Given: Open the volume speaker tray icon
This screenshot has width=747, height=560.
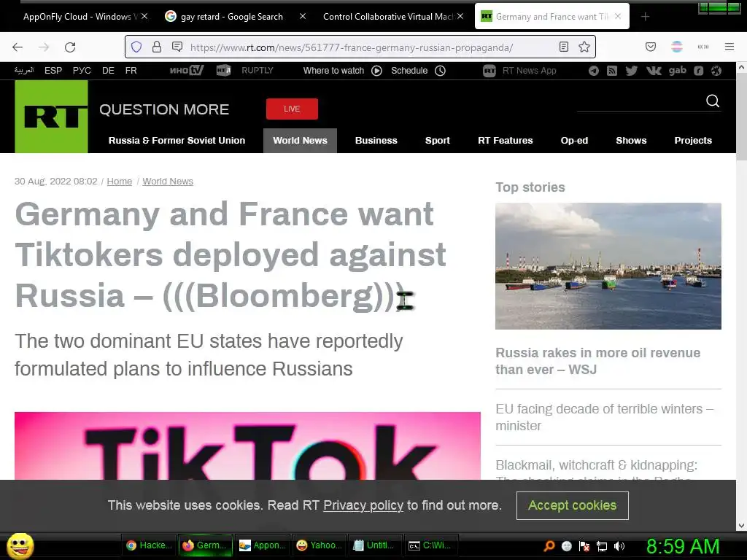Looking at the screenshot, I should [x=619, y=545].
